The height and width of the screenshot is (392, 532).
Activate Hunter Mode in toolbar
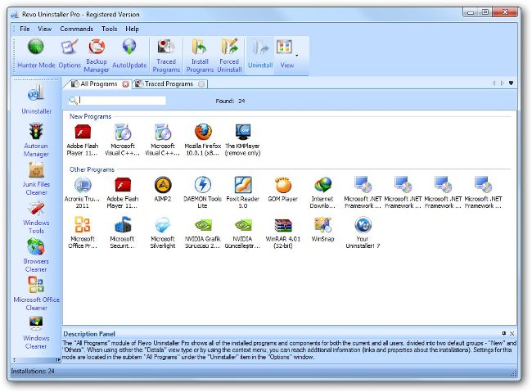coord(36,54)
